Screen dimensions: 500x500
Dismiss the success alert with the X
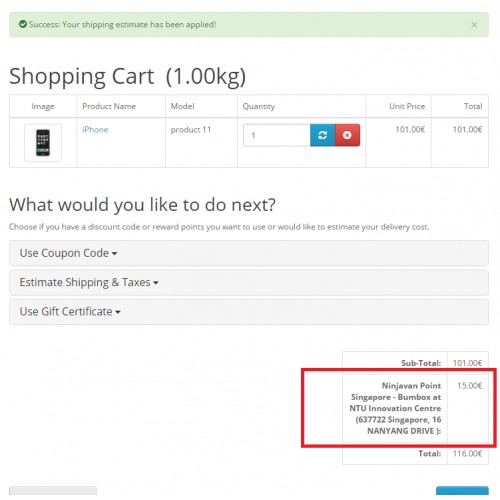point(474,25)
